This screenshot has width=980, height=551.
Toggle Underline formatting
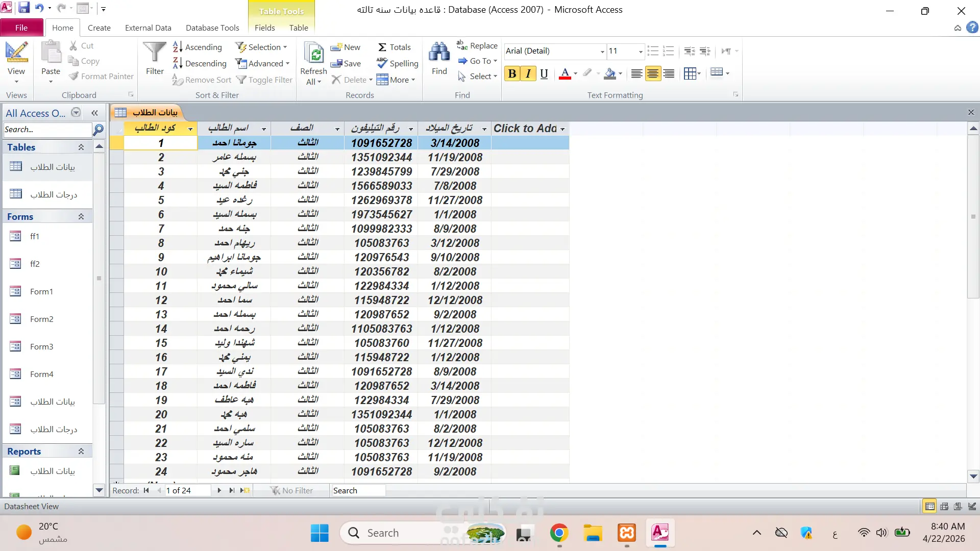[x=544, y=73]
